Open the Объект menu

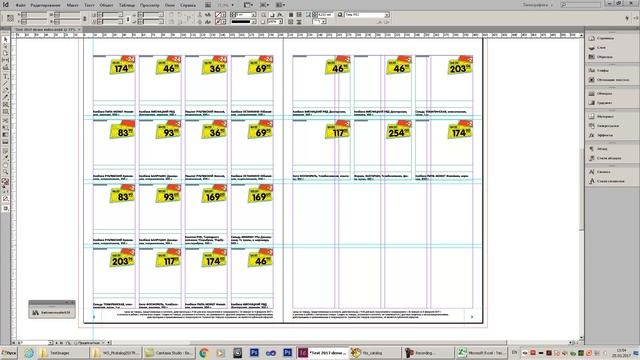click(106, 5)
